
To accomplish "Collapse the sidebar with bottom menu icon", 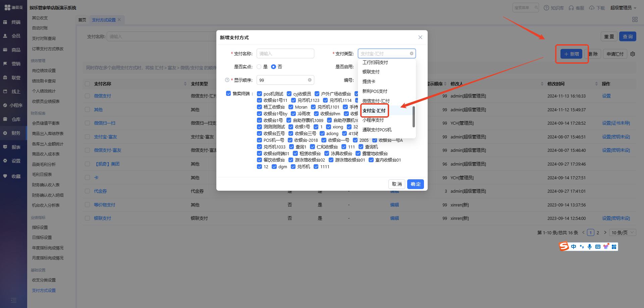I will click(13, 300).
